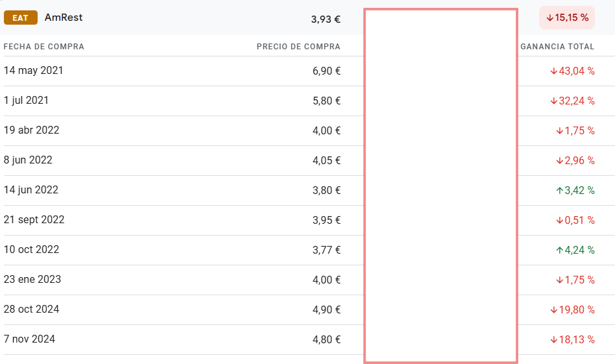Image resolution: width=615 pixels, height=364 pixels.
Task: Sort by Fecha de compra column header
Action: click(44, 47)
